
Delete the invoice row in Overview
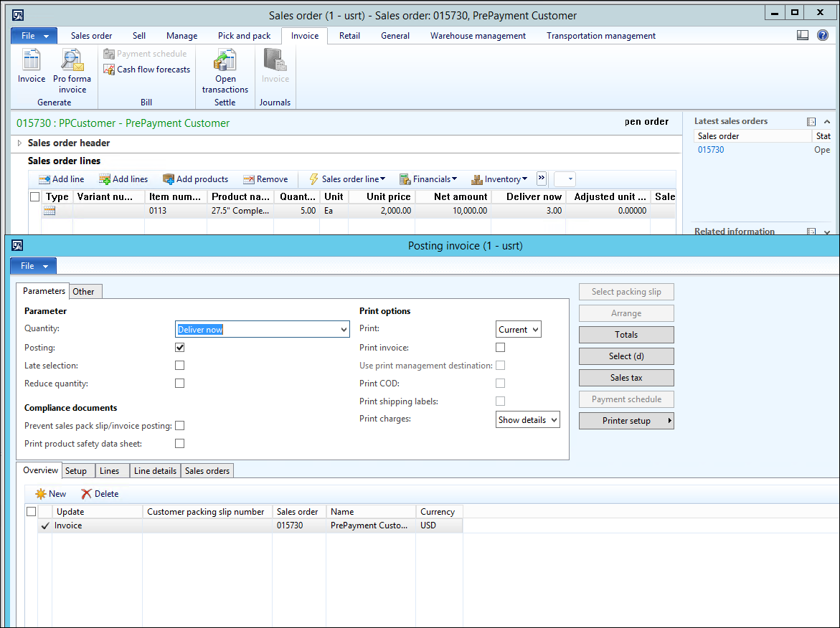[100, 494]
